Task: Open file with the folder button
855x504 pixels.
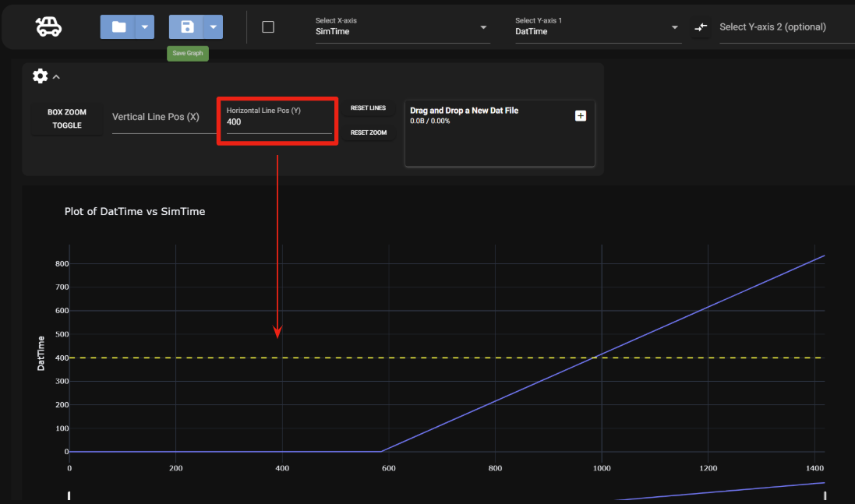Action: click(x=118, y=27)
